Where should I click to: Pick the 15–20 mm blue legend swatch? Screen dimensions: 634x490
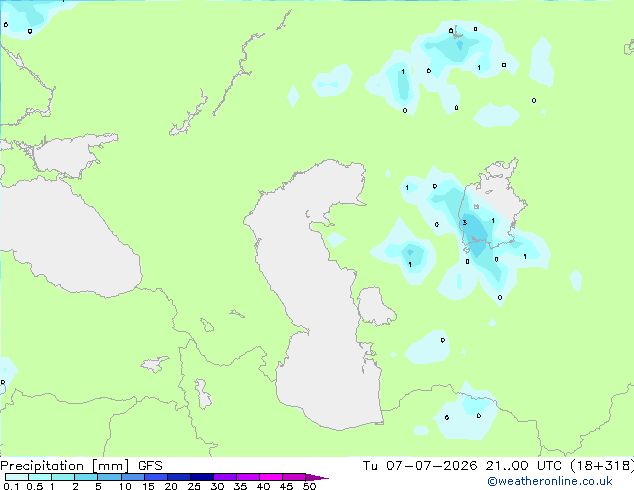tap(155, 477)
